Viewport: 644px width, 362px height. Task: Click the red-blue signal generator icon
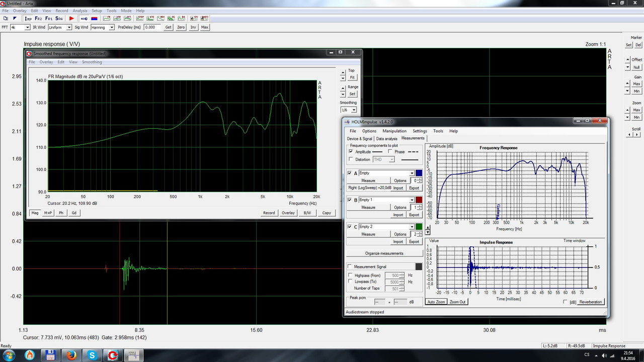click(x=94, y=19)
